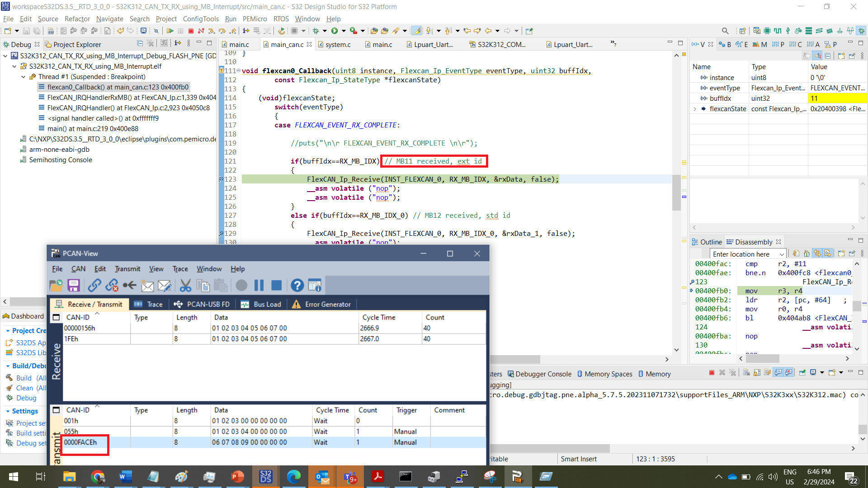Resume program execution in the debug toolbar

tap(171, 31)
